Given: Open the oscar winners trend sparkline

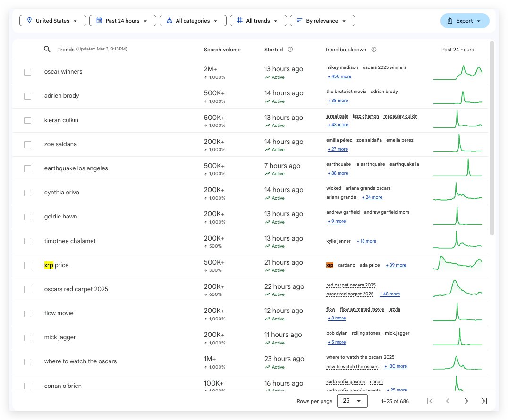Looking at the screenshot, I should [x=457, y=72].
